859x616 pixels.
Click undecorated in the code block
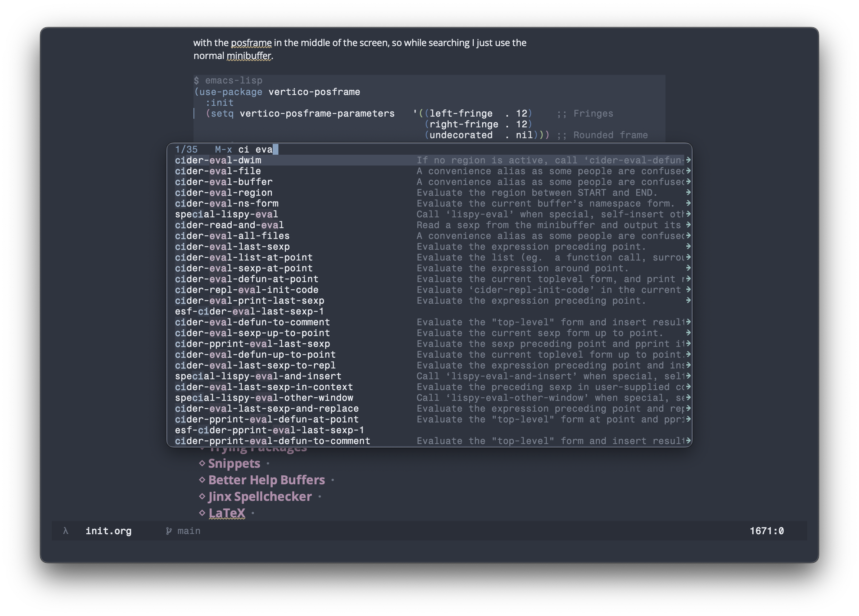point(460,135)
